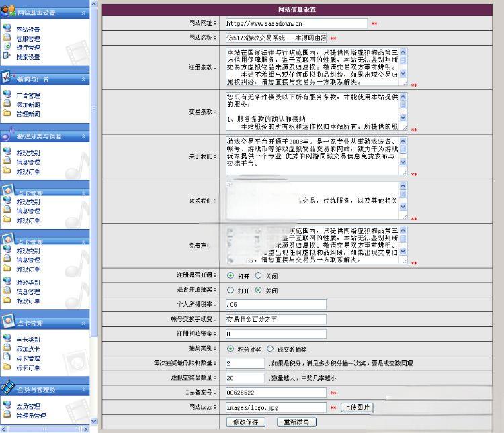Screen dimensions: 504x433
Task: Click the 会员管理 icon in sidebar
Action: tap(7, 405)
